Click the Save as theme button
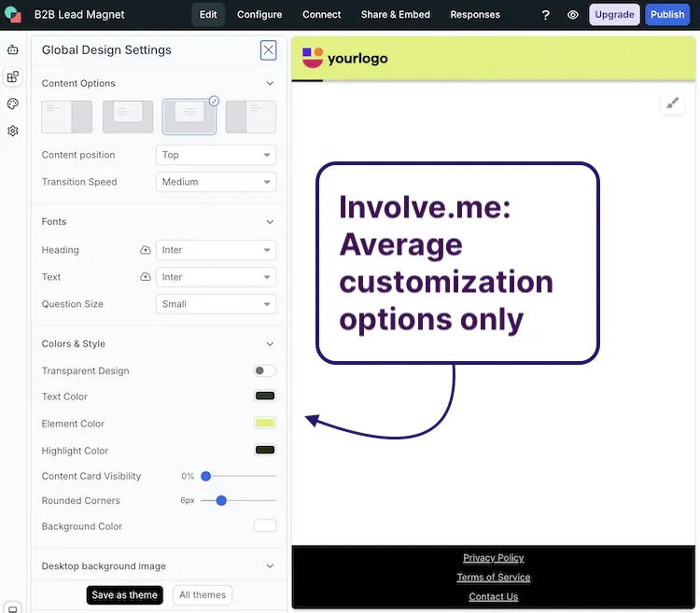700x613 pixels. pyautogui.click(x=124, y=595)
